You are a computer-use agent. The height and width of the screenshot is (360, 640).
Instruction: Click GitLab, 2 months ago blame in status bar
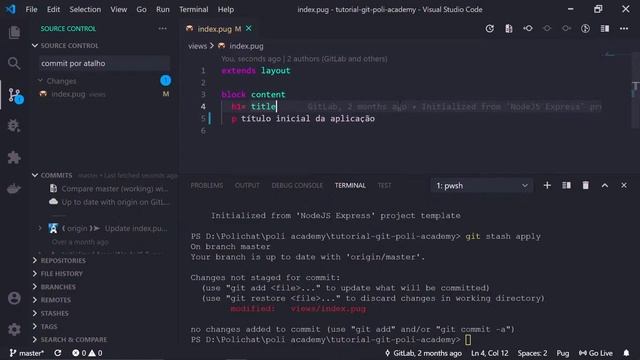click(423, 353)
